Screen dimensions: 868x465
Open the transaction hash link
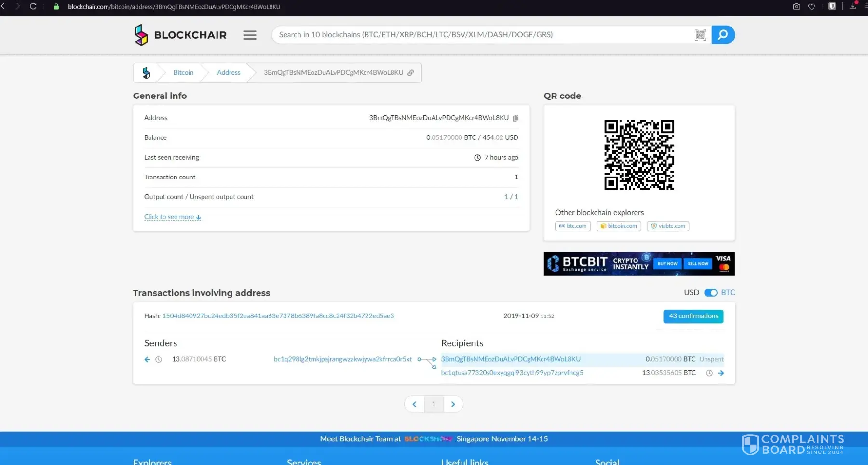[x=278, y=316]
